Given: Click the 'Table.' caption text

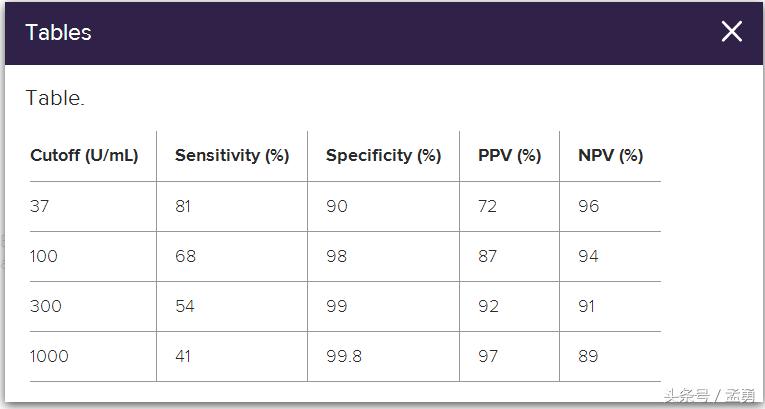Looking at the screenshot, I should tap(55, 99).
